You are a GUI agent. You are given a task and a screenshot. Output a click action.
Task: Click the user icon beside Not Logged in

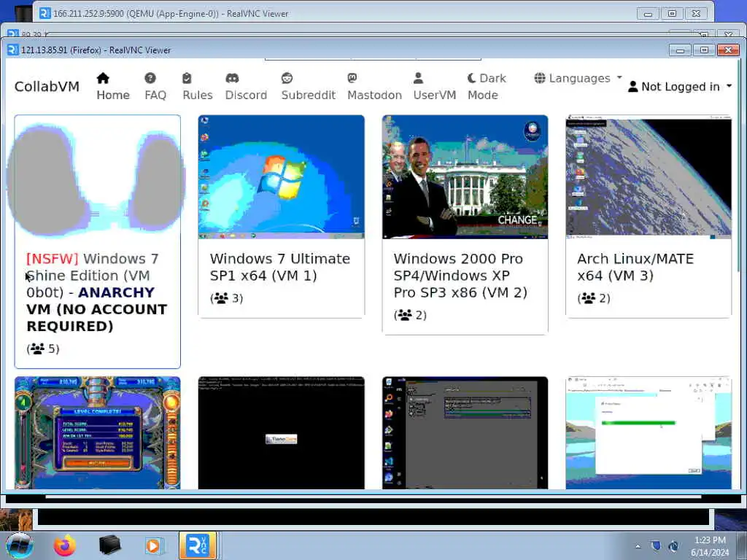click(632, 87)
